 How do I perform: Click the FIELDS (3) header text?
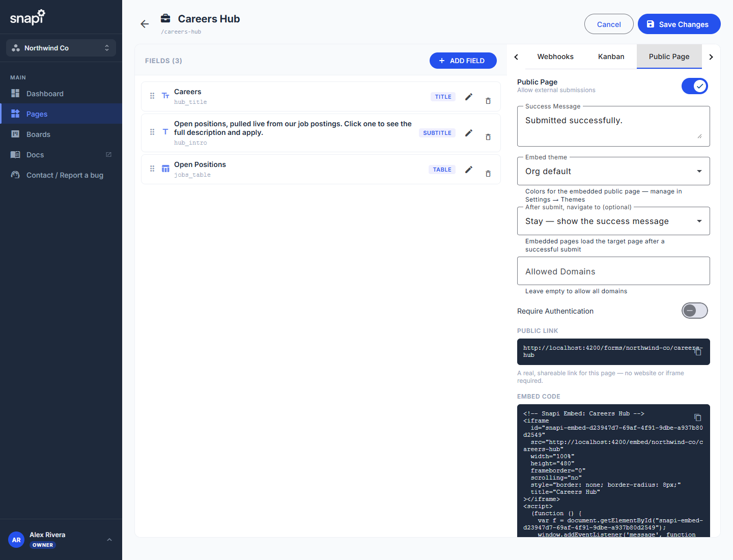163,61
